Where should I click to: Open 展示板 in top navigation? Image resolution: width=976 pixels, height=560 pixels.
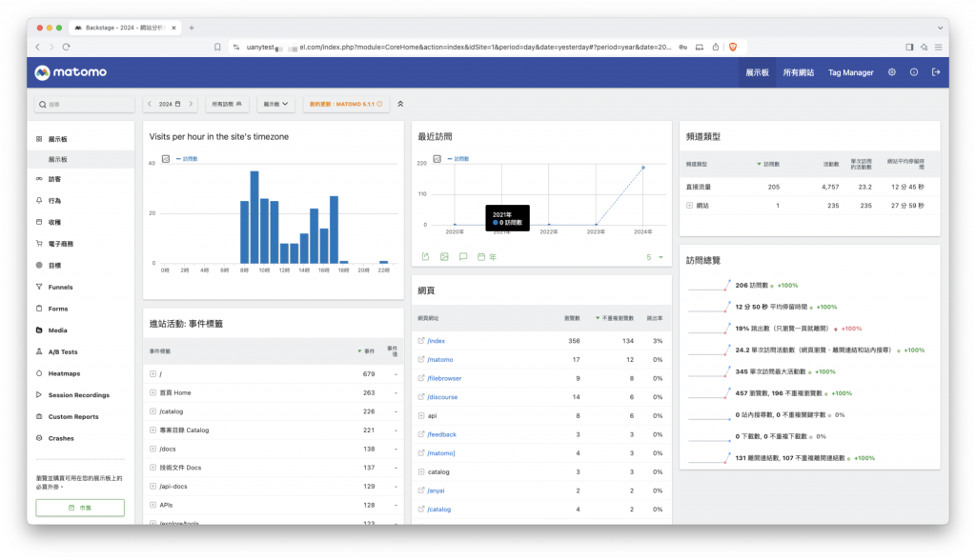tap(757, 72)
